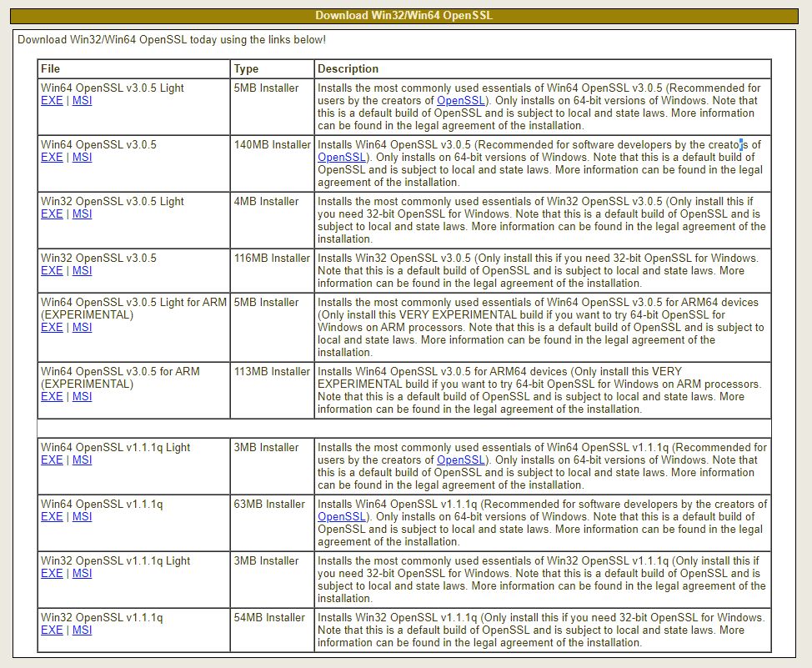Download Win32 OpenSSL v3.0.5 Light MSI
Image resolution: width=812 pixels, height=668 pixels.
(x=82, y=214)
